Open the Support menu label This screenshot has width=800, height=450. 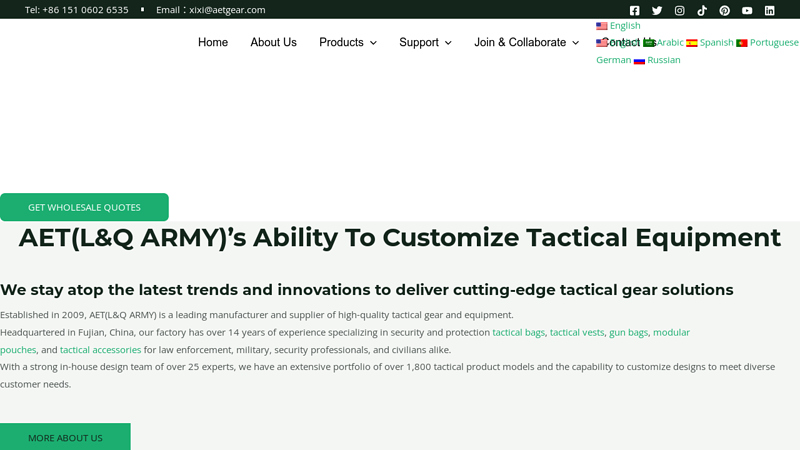pyautogui.click(x=419, y=42)
